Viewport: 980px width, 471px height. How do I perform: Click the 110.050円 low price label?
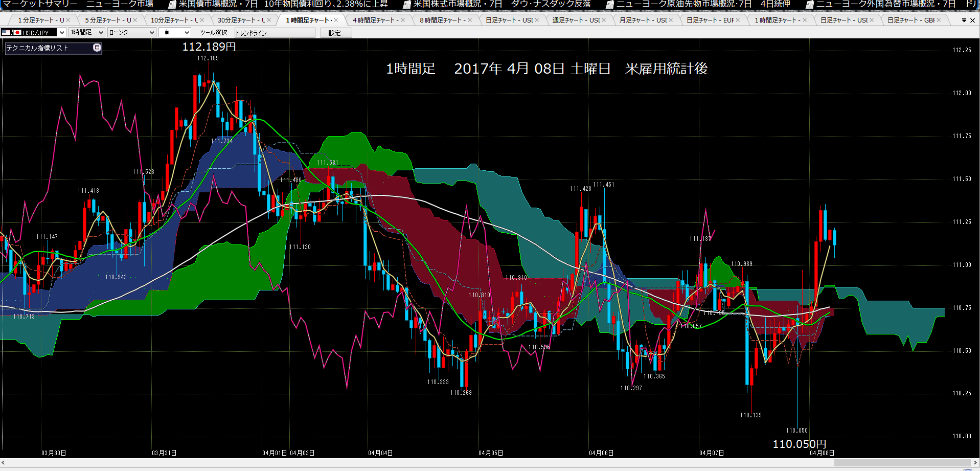pos(799,444)
